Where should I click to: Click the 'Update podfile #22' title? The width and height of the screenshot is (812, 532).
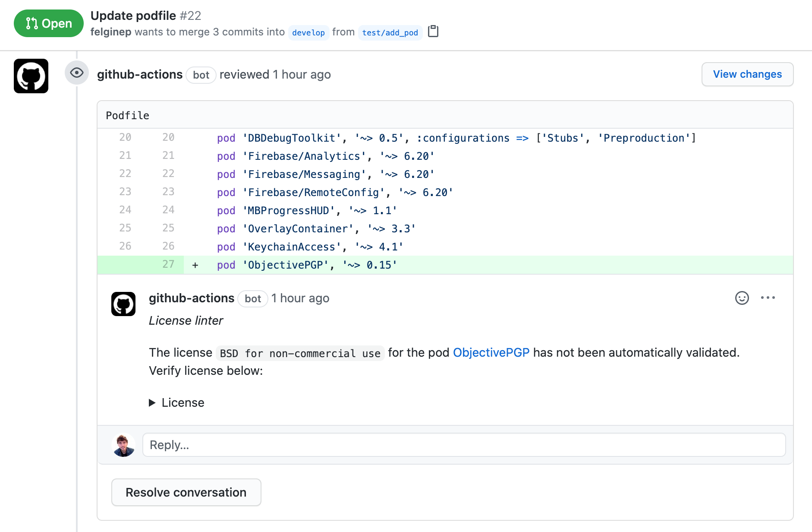(146, 16)
